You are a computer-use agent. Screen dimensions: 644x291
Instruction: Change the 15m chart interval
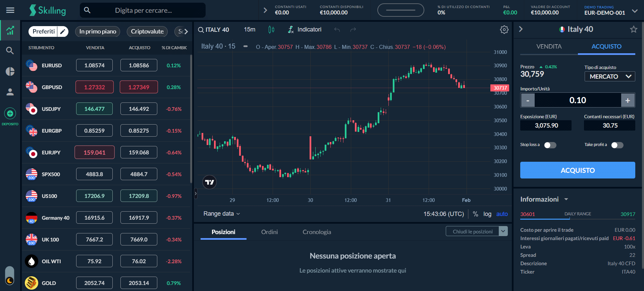[250, 30]
